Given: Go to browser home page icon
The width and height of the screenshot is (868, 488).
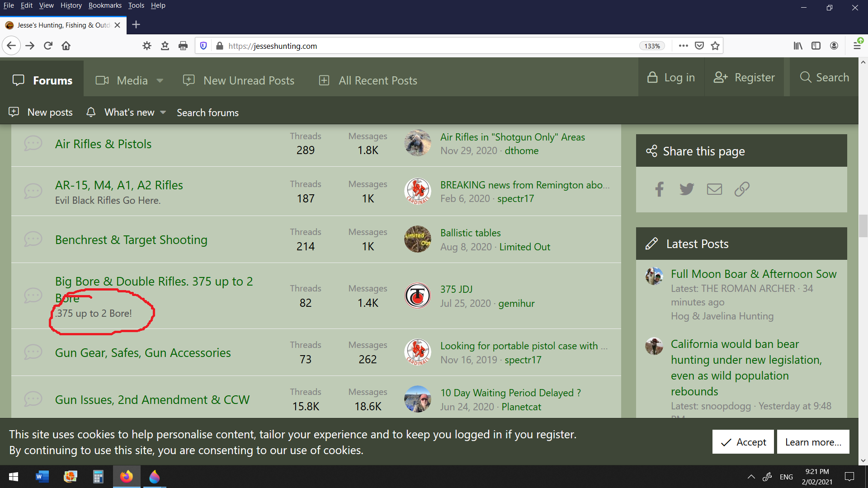Looking at the screenshot, I should coord(66,45).
